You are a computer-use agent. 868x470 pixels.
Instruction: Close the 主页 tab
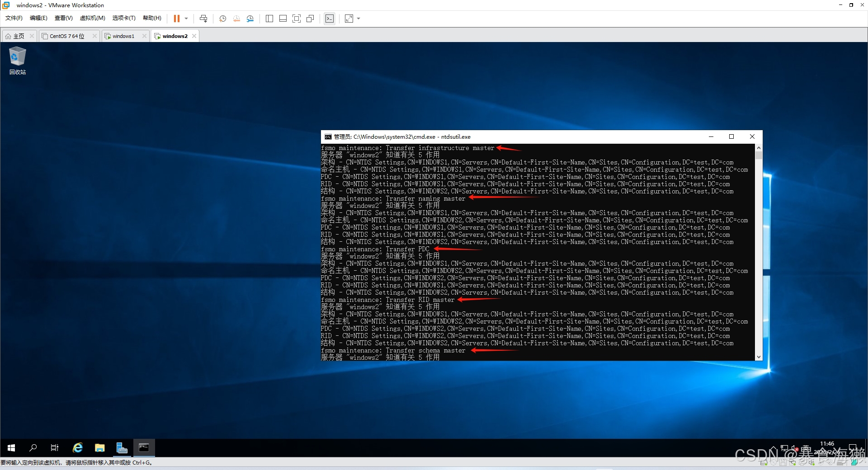[32, 36]
